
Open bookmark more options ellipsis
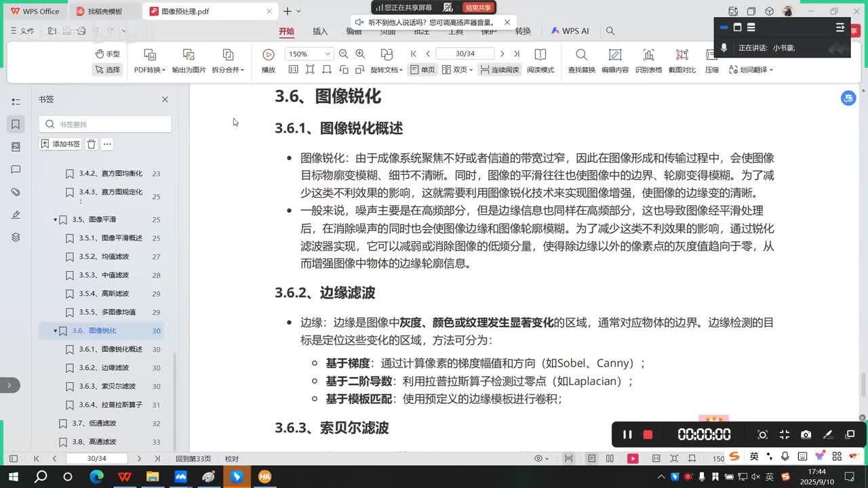tap(107, 144)
